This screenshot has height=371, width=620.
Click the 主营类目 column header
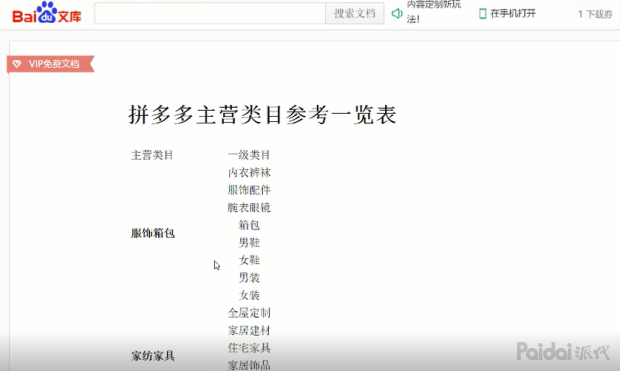tap(152, 155)
